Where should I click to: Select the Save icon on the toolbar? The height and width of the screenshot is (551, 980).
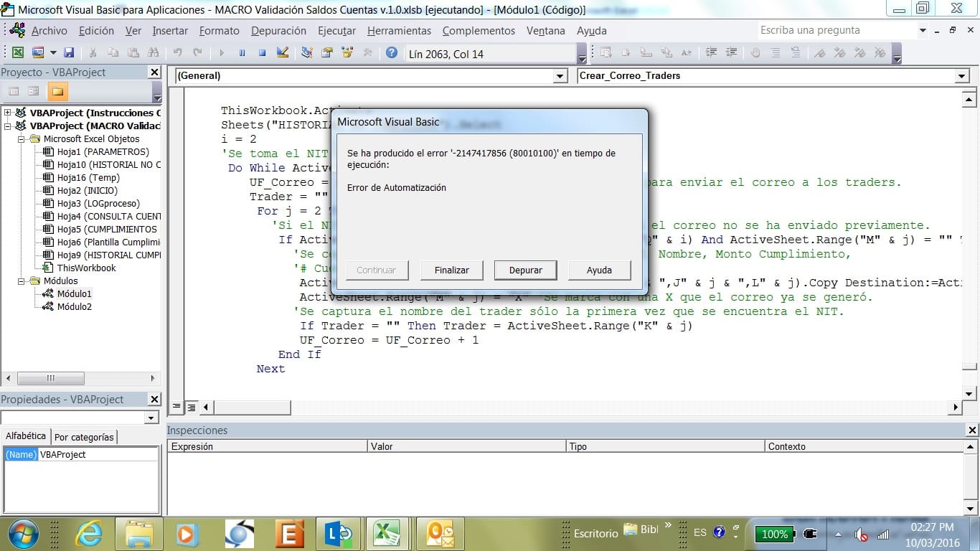point(68,53)
